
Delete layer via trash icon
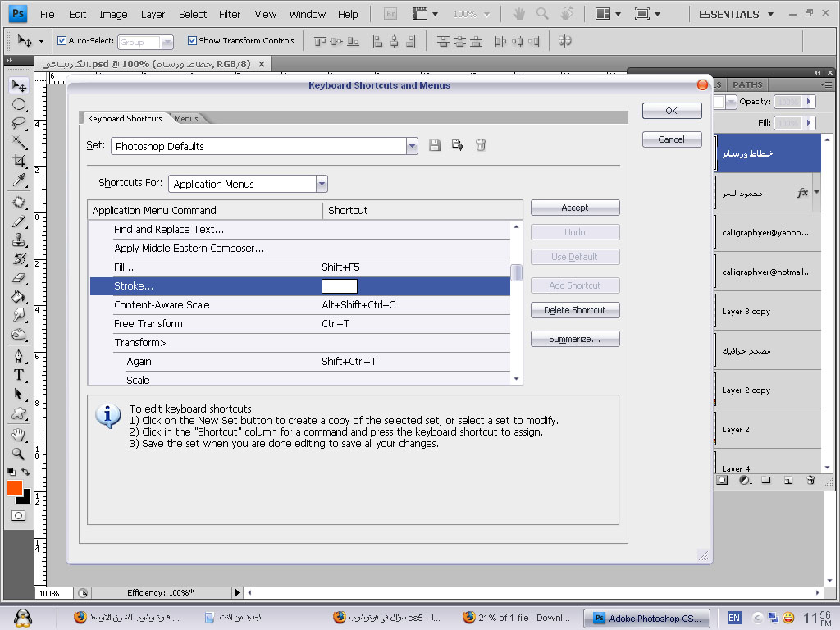(x=810, y=480)
